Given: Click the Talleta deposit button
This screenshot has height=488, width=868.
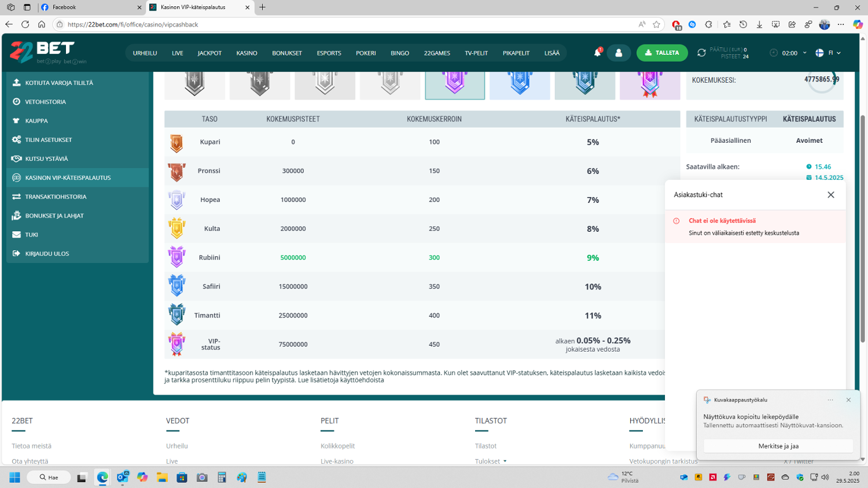Looking at the screenshot, I should (x=662, y=53).
